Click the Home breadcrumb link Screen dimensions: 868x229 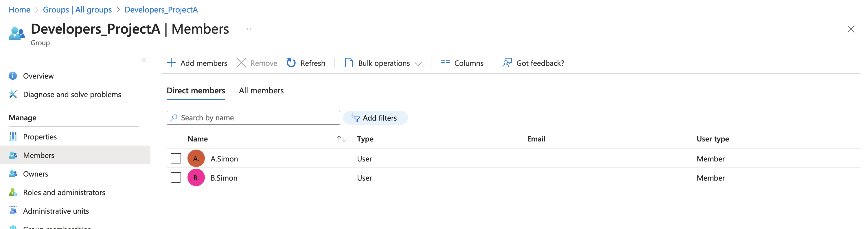tap(20, 10)
